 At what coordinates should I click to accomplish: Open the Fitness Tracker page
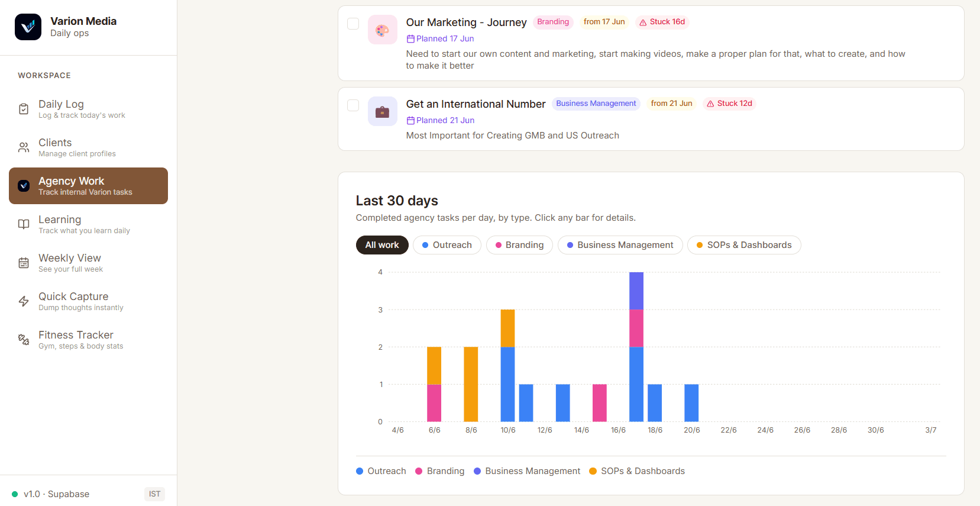pyautogui.click(x=88, y=340)
